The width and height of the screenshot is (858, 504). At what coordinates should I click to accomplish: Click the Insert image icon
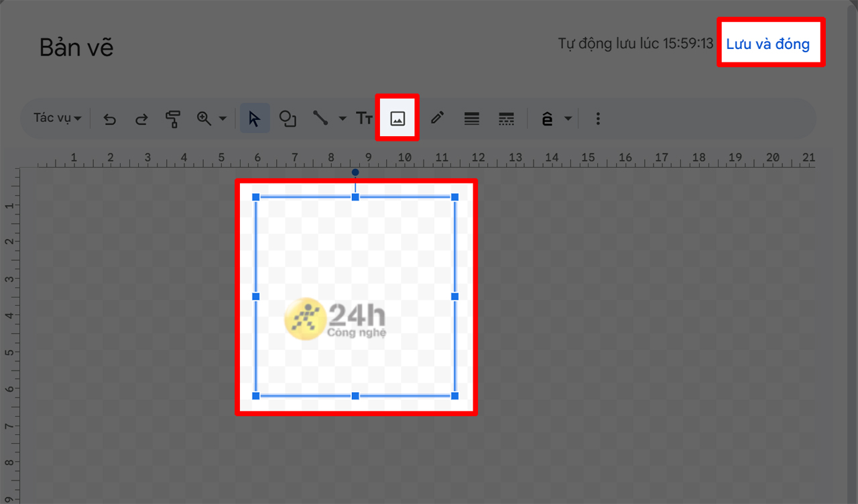397,119
